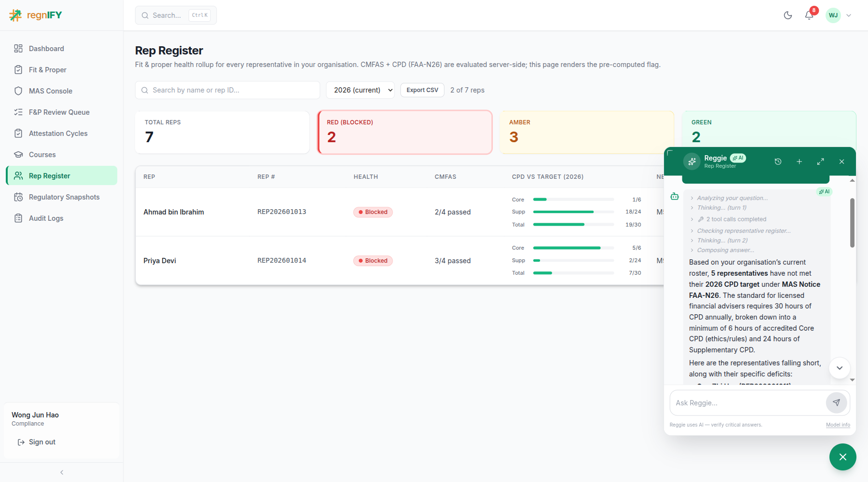
Task: Click the Courses graduation cap icon
Action: (18, 155)
